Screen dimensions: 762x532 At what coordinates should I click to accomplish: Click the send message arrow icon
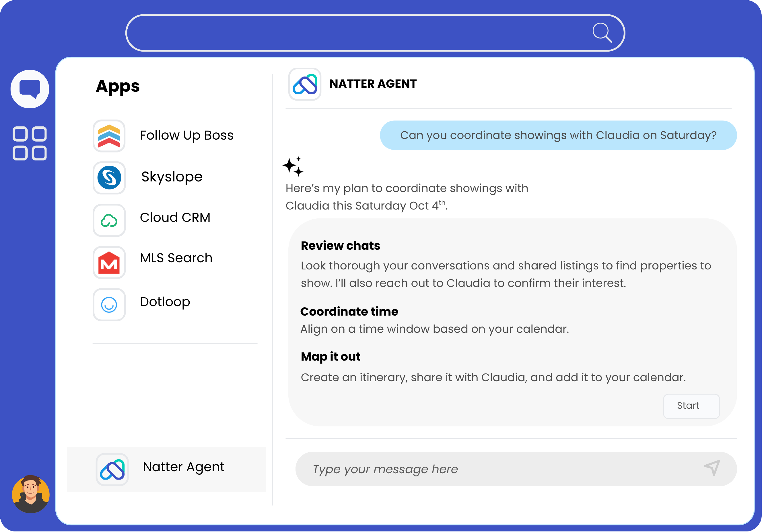[712, 468]
